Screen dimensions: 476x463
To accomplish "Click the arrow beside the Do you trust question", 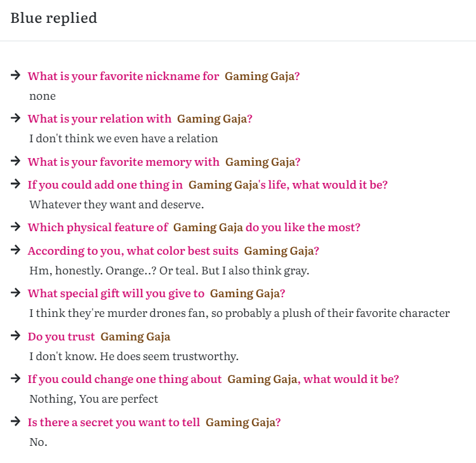I will tap(15, 336).
